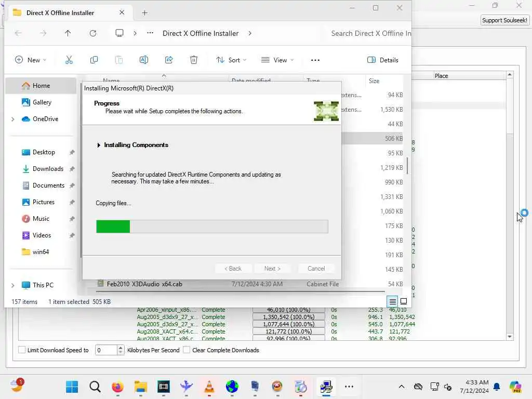
Task: Click the chevron after the PC icon in address bar
Action: point(135,33)
